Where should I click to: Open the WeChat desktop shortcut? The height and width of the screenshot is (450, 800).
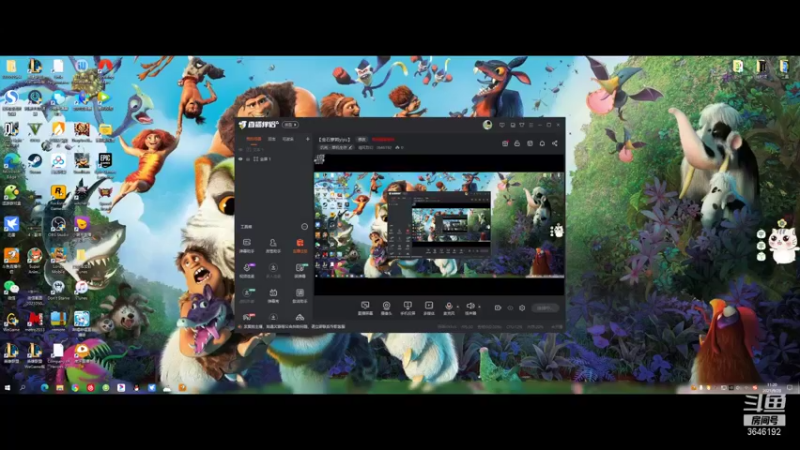(11, 289)
